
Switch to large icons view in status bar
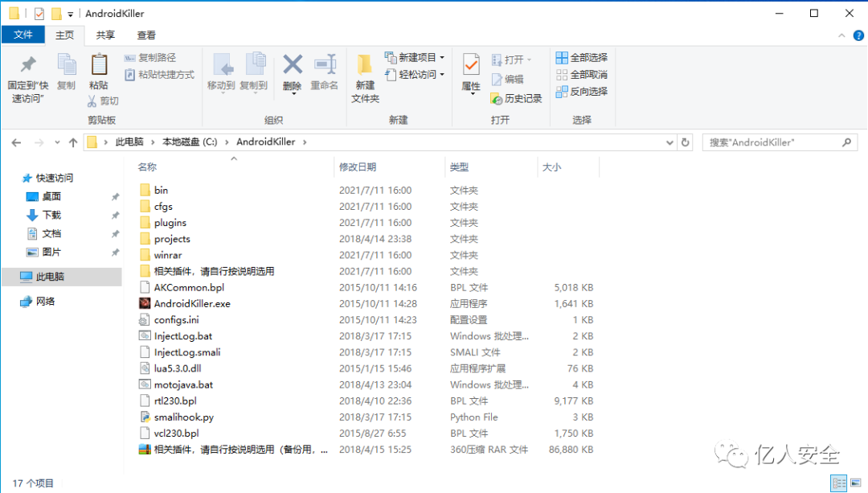click(x=854, y=483)
